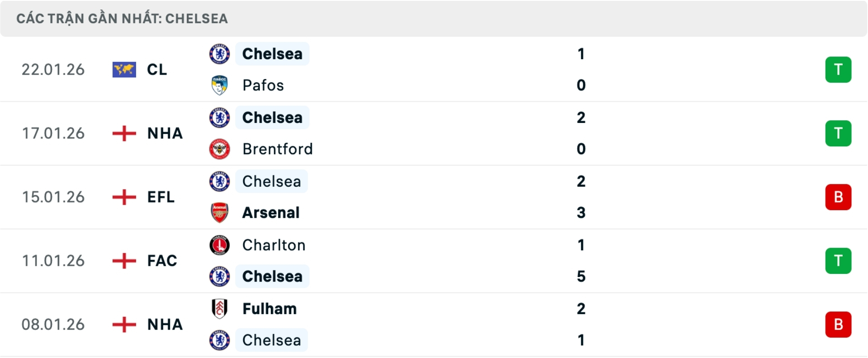Select the Fulham club crest
Screen dimensions: 868x358
220,309
